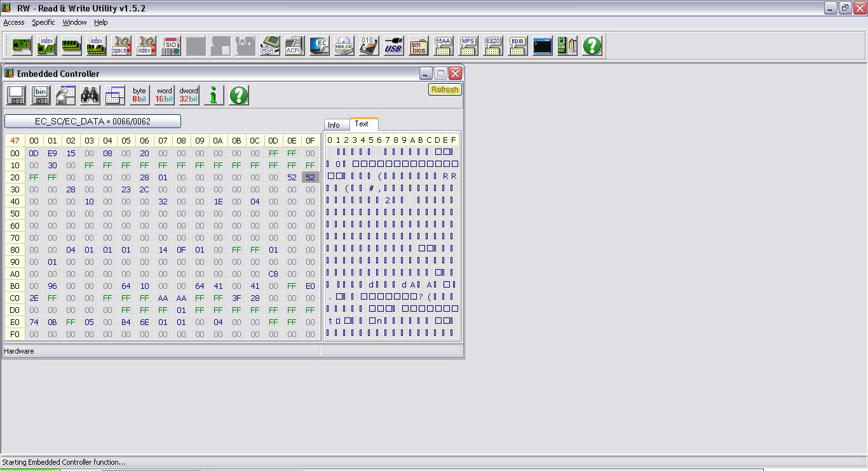The image size is (868, 471).
Task: Open the binoculars find tool
Action: [90, 95]
